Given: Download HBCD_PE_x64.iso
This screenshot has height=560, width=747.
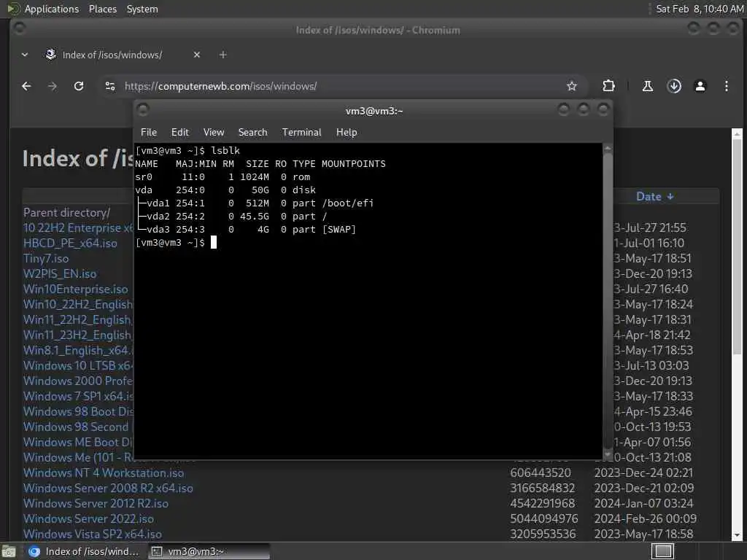Looking at the screenshot, I should click(70, 243).
